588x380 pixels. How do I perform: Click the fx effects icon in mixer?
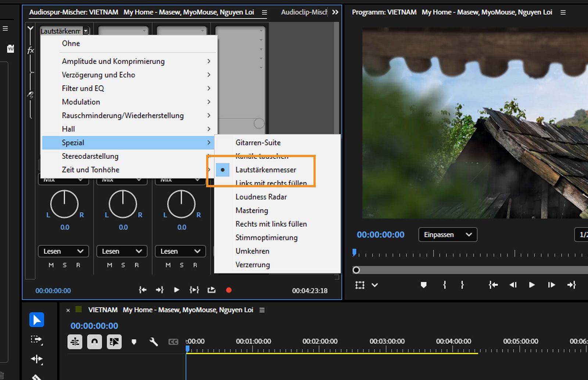(x=31, y=50)
